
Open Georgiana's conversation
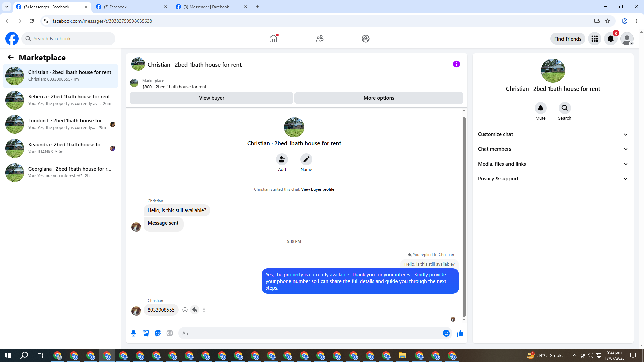(x=60, y=173)
